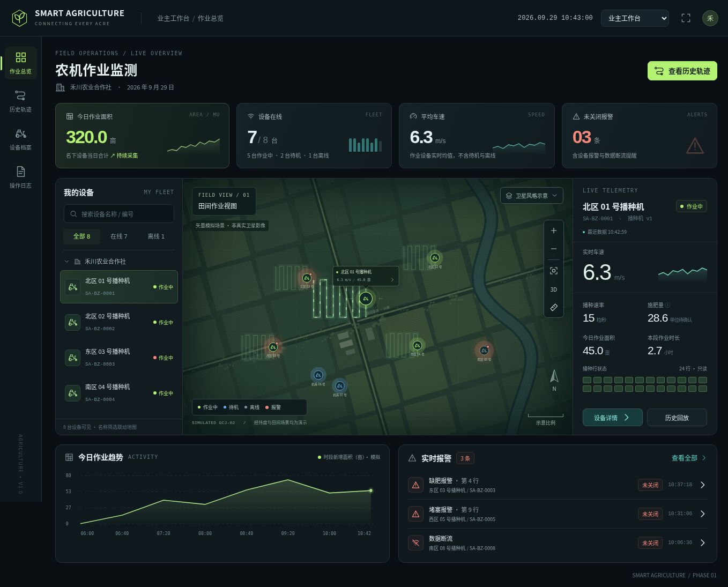The image size is (728, 587).
Task: Open the 查看全部 alerts link
Action: (689, 458)
